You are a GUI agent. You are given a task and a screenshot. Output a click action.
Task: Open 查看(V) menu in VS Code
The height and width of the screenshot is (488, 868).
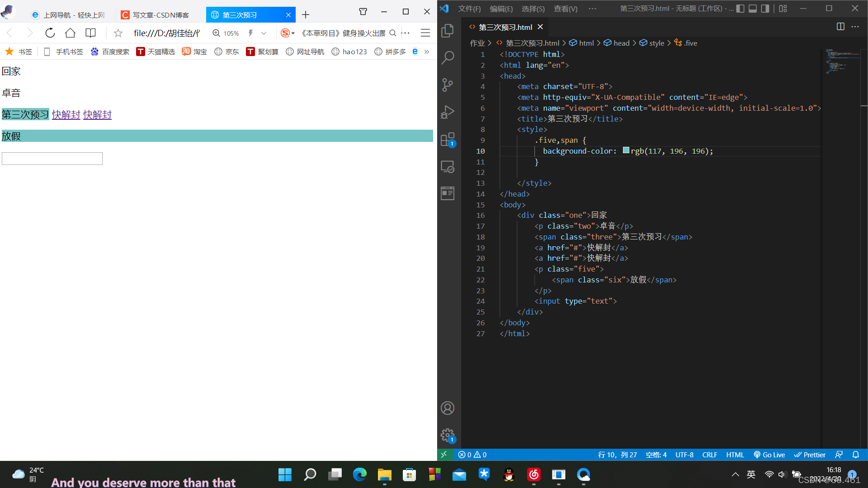click(566, 9)
